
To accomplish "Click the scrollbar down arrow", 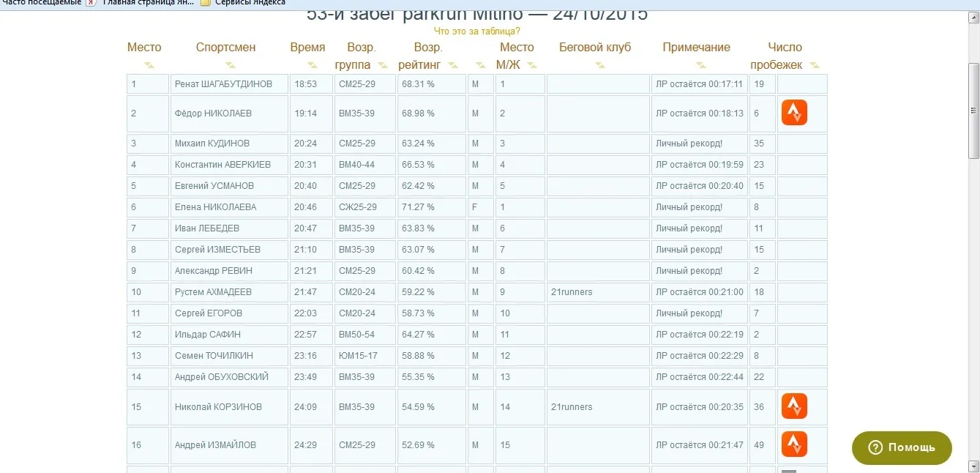I will 973,466.
